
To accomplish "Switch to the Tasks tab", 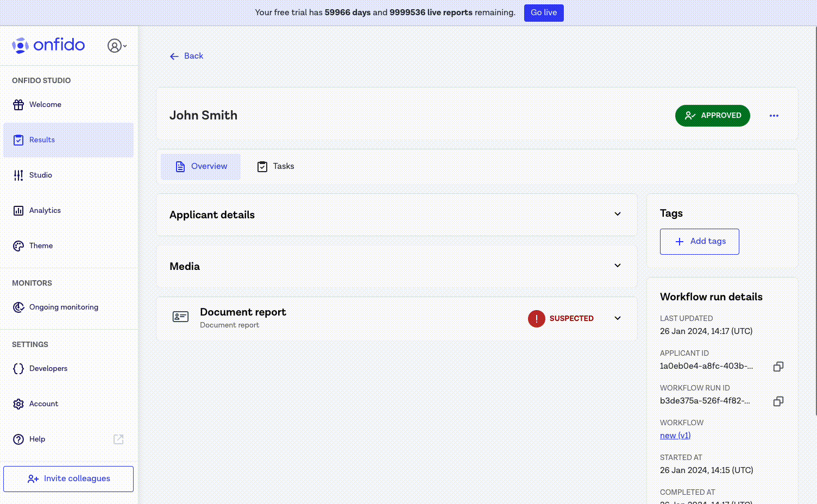I will coord(275,166).
